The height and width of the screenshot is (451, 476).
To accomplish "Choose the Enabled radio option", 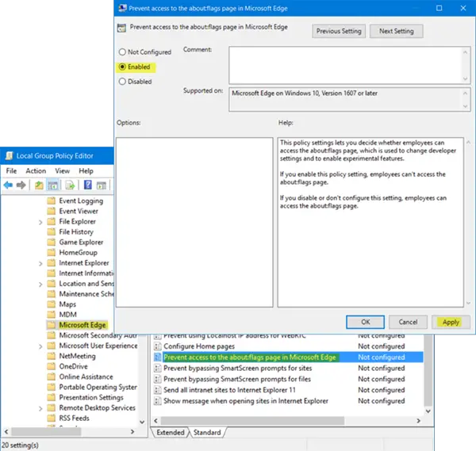I will point(122,67).
